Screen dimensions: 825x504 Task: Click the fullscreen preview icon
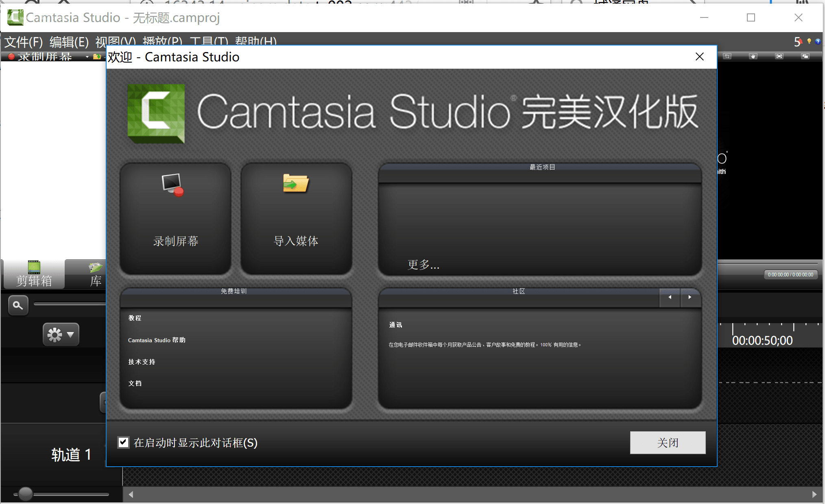point(779,56)
